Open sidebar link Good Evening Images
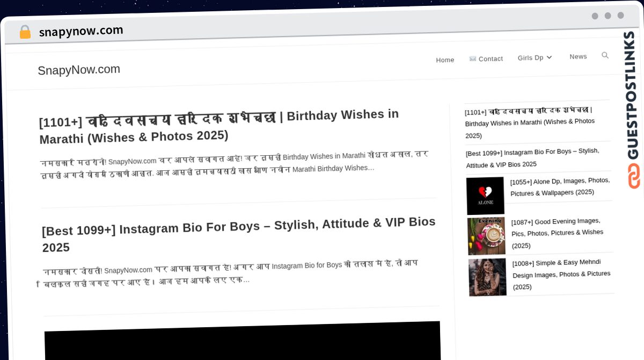The image size is (644, 360). [x=558, y=233]
